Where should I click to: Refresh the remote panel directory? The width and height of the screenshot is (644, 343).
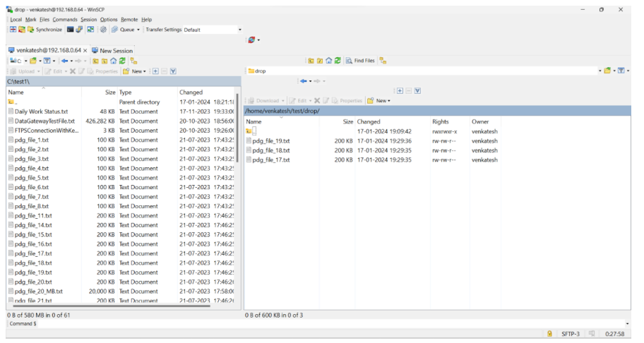tap(338, 61)
